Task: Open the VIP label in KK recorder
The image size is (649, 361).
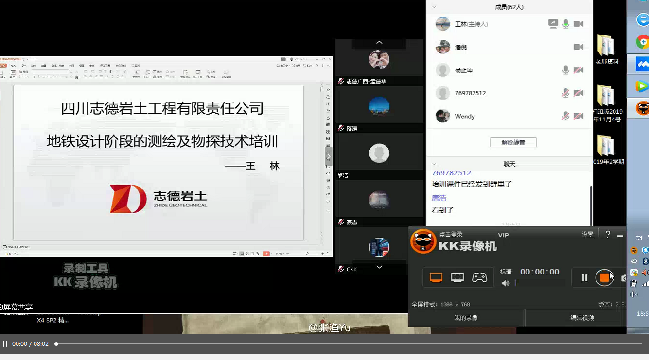Action: point(503,235)
